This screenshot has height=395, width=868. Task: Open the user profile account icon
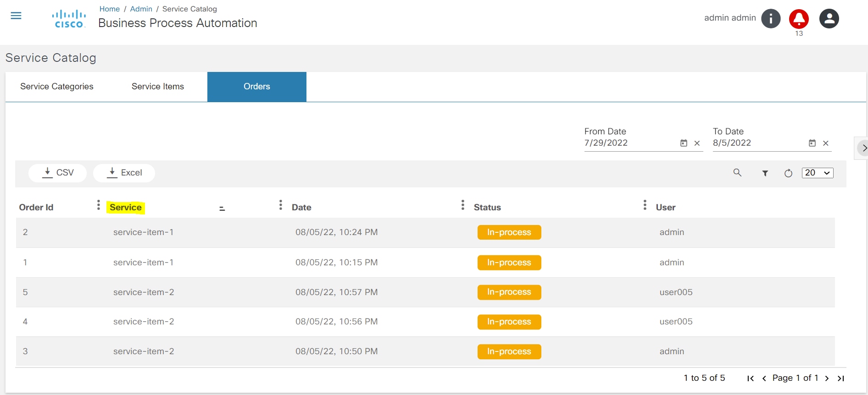(829, 19)
